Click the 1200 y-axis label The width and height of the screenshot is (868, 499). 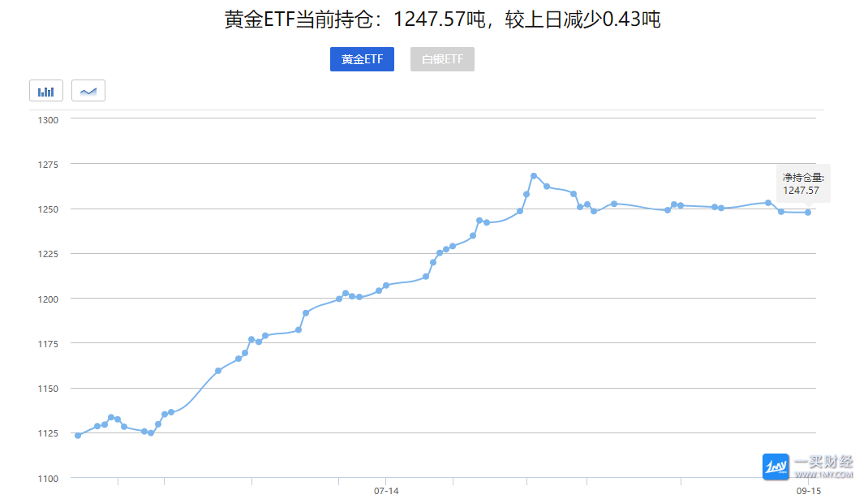click(x=48, y=299)
